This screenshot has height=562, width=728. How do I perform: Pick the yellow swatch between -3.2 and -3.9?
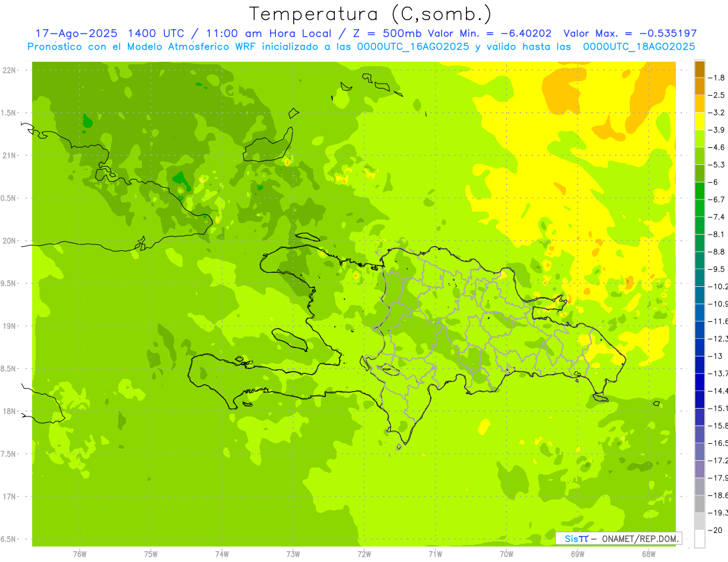coord(699,121)
